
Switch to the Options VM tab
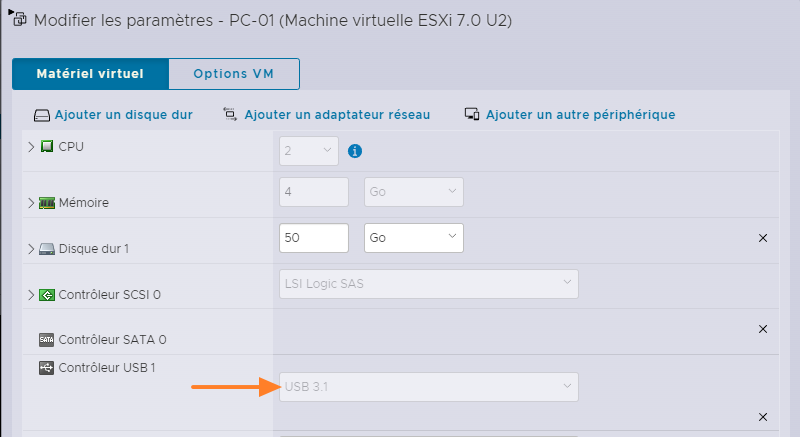click(233, 74)
